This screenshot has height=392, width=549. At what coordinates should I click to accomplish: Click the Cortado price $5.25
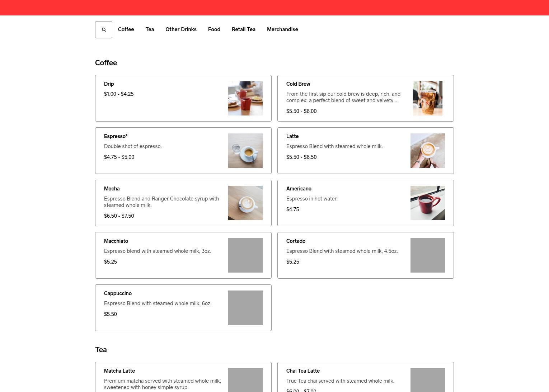293,262
